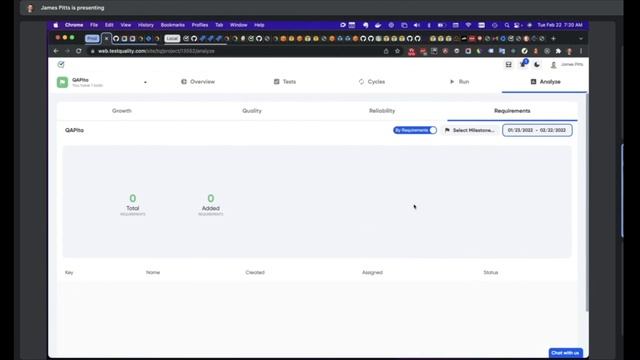
Task: Close the active browser tab
Action: tap(106, 38)
